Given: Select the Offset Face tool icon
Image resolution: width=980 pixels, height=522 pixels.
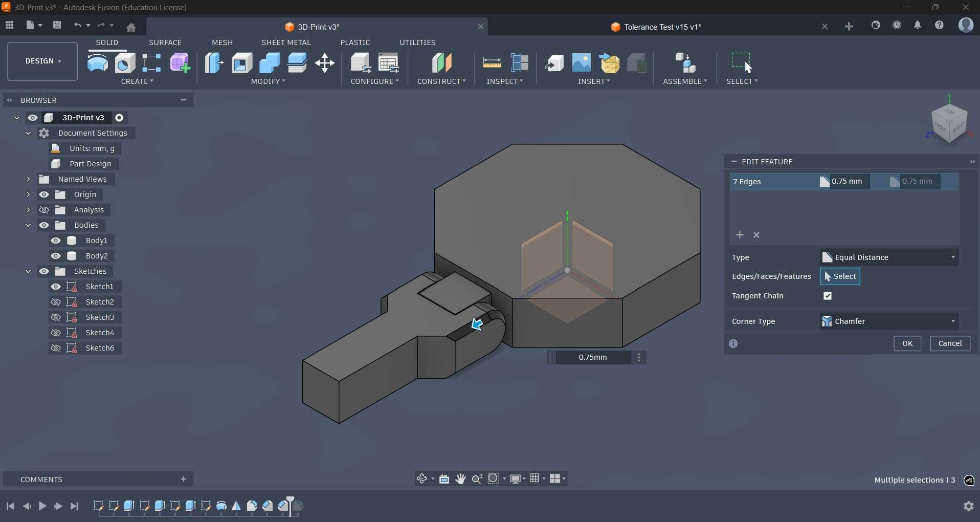Looking at the screenshot, I should pyautogui.click(x=298, y=63).
